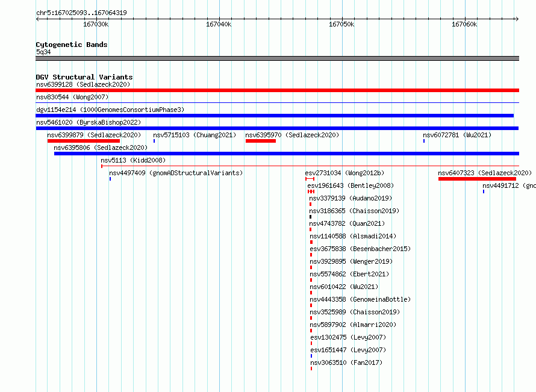The image size is (536, 392).
Task: Click the 167030k ruler label
Action: pos(96,24)
